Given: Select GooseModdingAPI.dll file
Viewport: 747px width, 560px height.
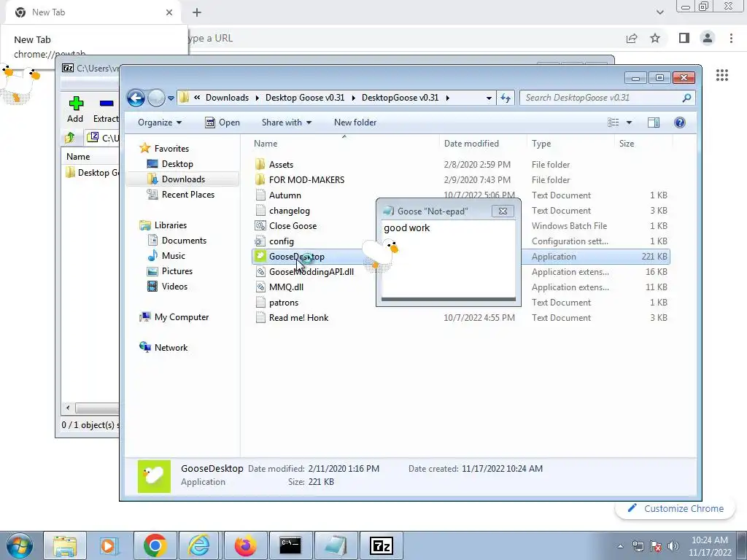Looking at the screenshot, I should coord(311,272).
